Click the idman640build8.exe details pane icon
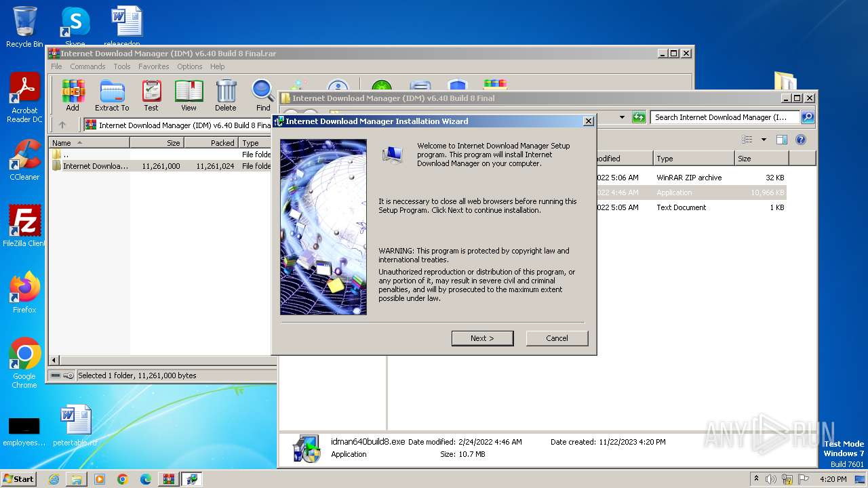Viewport: 868px width, 488px height. 307,448
